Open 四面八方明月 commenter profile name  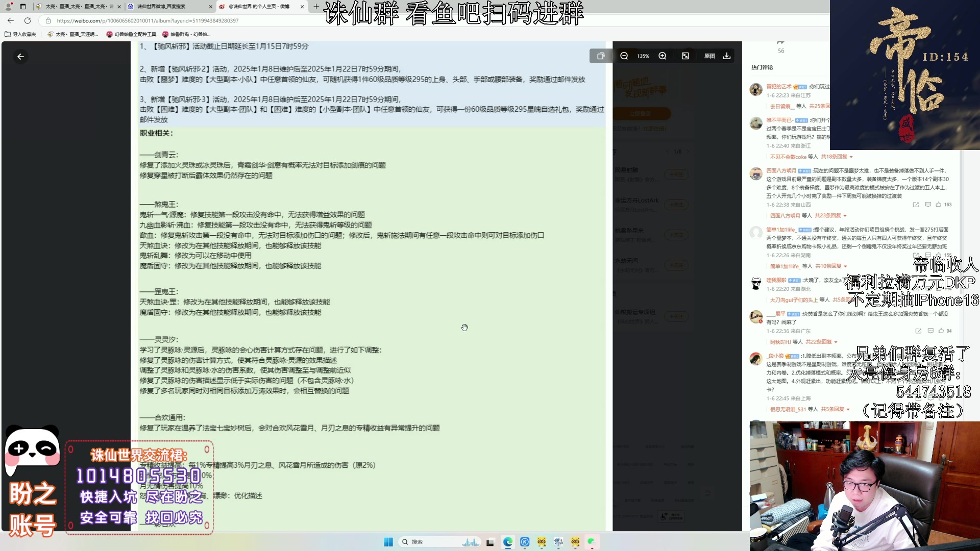click(x=781, y=170)
